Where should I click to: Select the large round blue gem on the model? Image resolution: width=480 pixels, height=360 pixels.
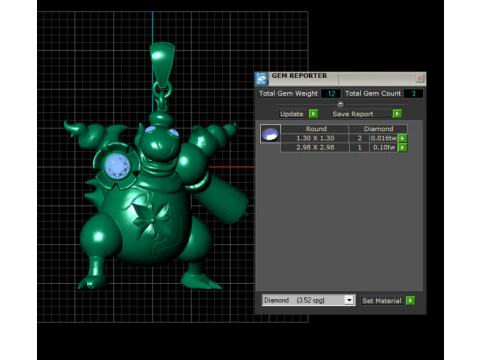[117, 166]
